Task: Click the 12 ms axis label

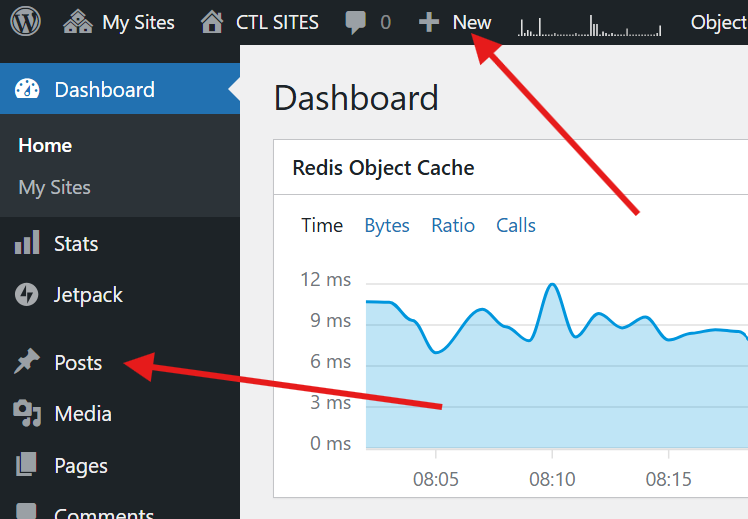Action: tap(326, 280)
